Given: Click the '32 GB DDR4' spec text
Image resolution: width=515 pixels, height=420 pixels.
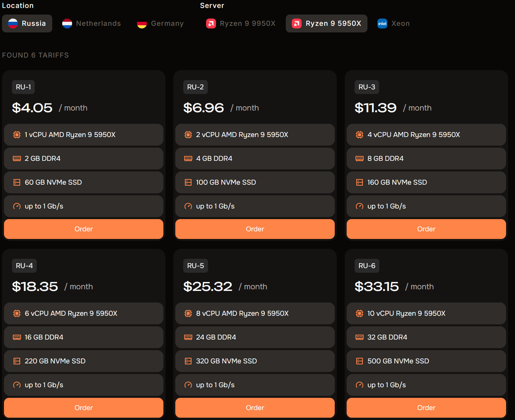Looking at the screenshot, I should pos(387,337).
